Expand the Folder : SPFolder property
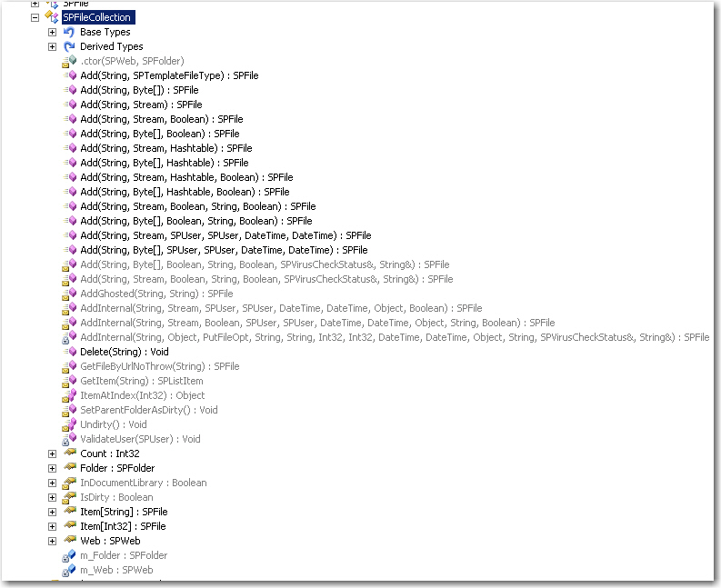Viewport: 721px width, 588px height. pyautogui.click(x=52, y=468)
